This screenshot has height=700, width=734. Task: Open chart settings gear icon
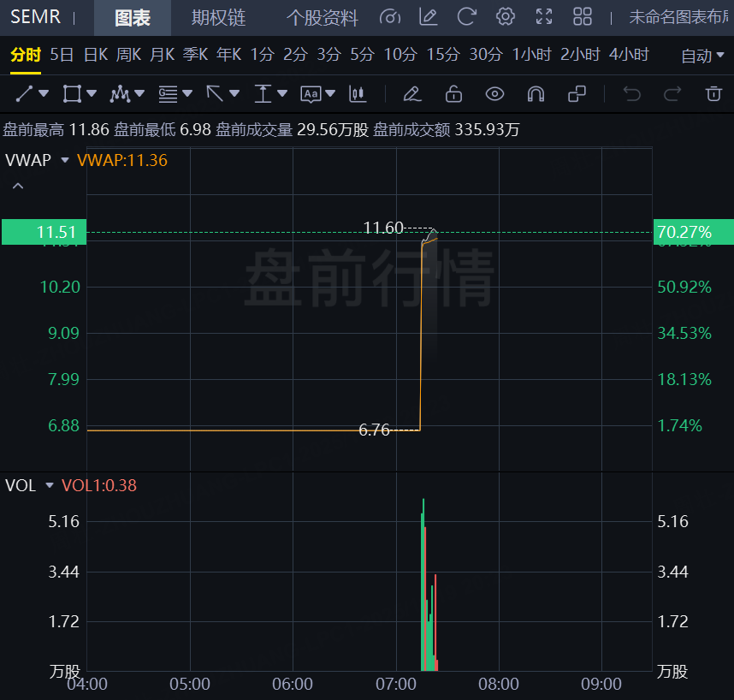click(x=506, y=17)
